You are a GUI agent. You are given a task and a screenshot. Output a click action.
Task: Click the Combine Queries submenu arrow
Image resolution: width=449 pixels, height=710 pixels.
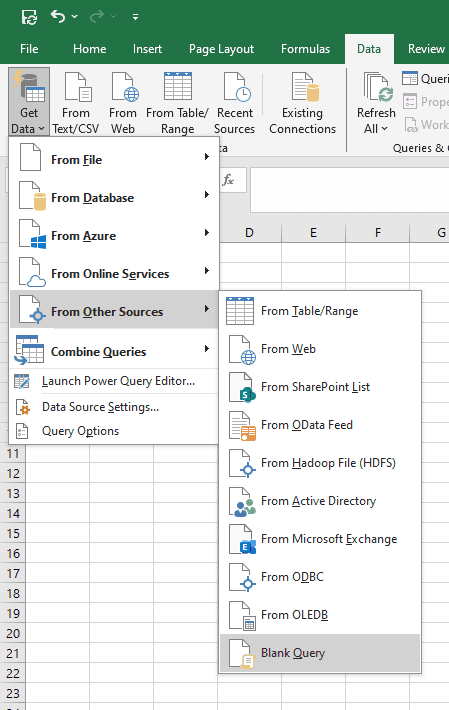coord(207,348)
